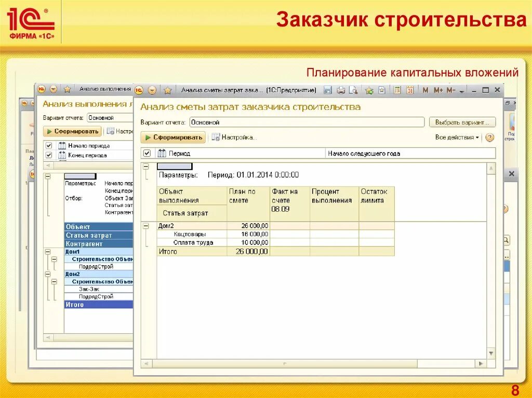Select the Начало следующего года period value

(x=410, y=154)
